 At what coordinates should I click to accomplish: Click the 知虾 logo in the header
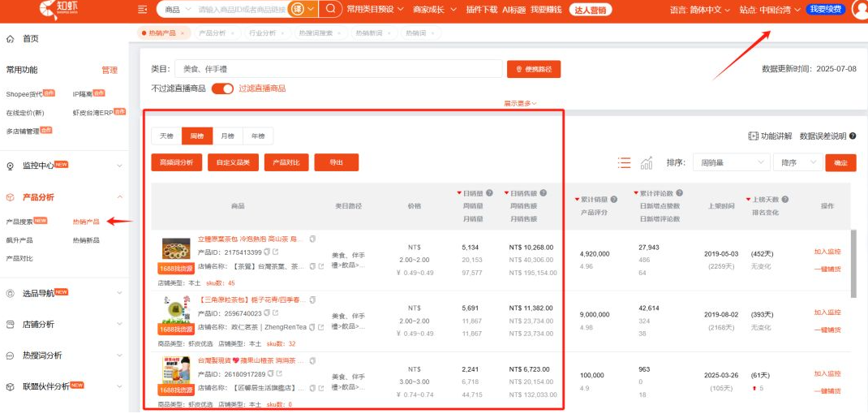57,9
